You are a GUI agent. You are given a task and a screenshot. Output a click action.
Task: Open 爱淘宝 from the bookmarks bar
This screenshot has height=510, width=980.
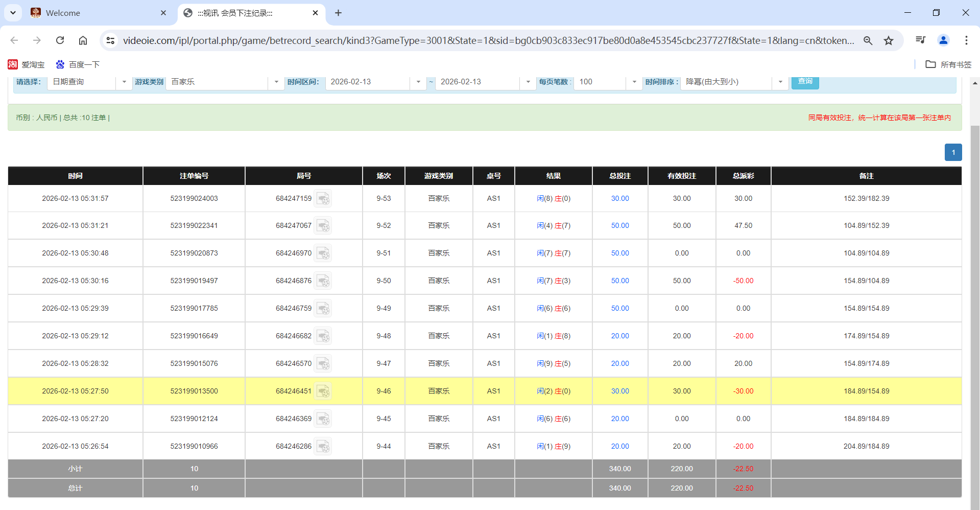26,64
